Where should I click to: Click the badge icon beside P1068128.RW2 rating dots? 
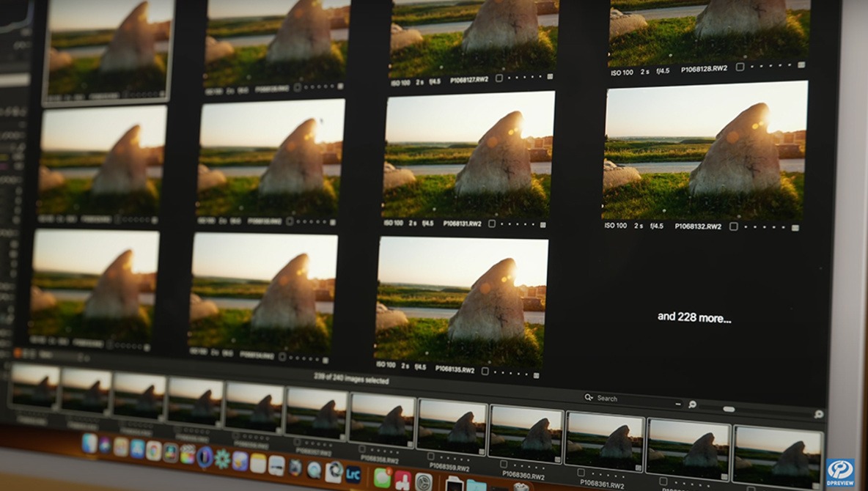coord(801,65)
